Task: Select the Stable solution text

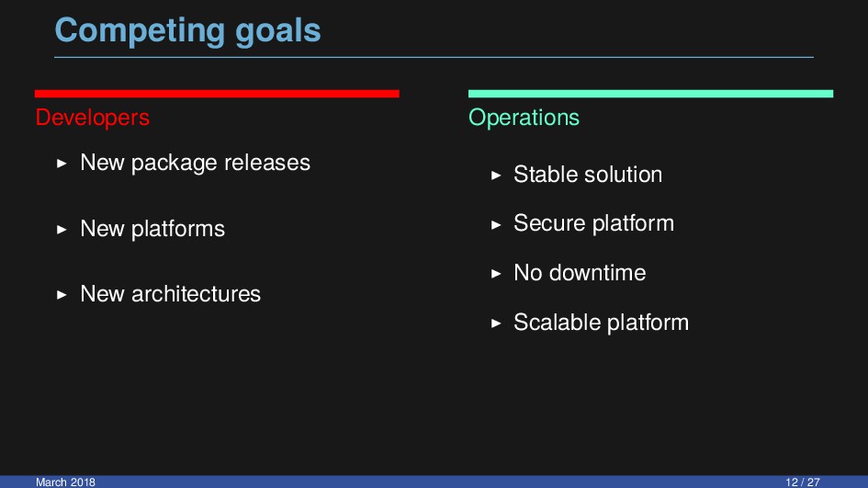Action: tap(588, 175)
